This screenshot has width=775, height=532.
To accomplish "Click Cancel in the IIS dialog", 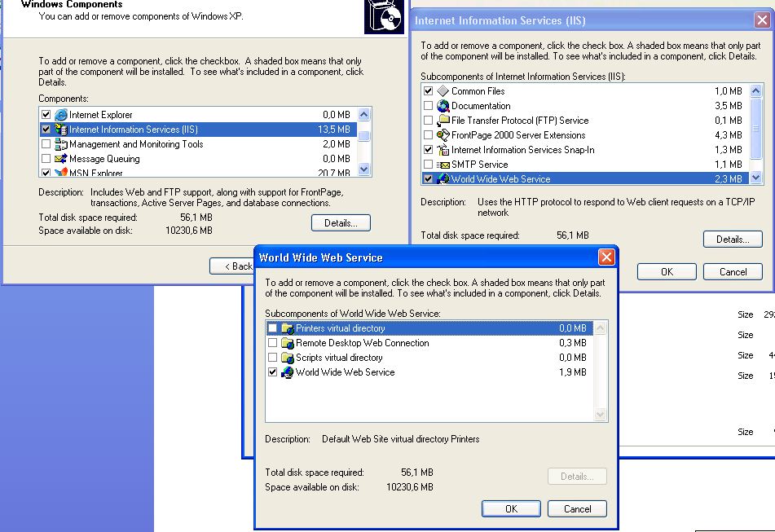I will (733, 271).
